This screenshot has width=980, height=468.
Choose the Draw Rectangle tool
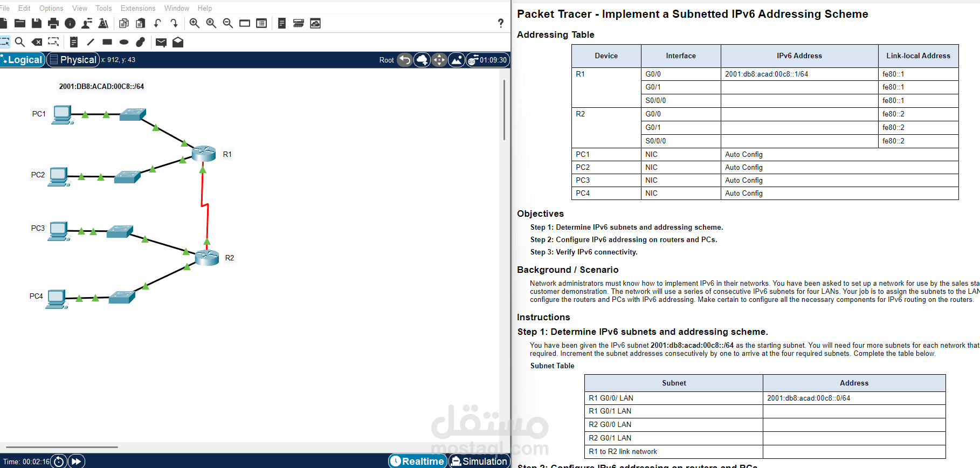tap(107, 42)
